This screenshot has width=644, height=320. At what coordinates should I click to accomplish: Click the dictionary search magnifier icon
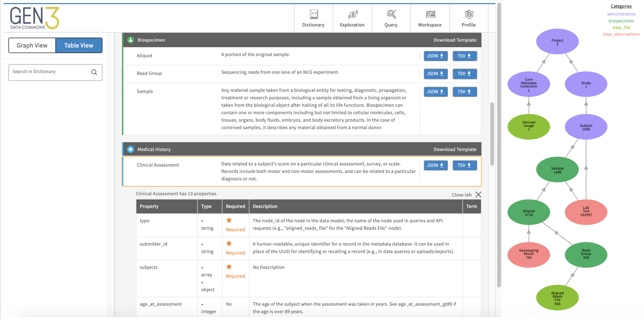click(94, 71)
